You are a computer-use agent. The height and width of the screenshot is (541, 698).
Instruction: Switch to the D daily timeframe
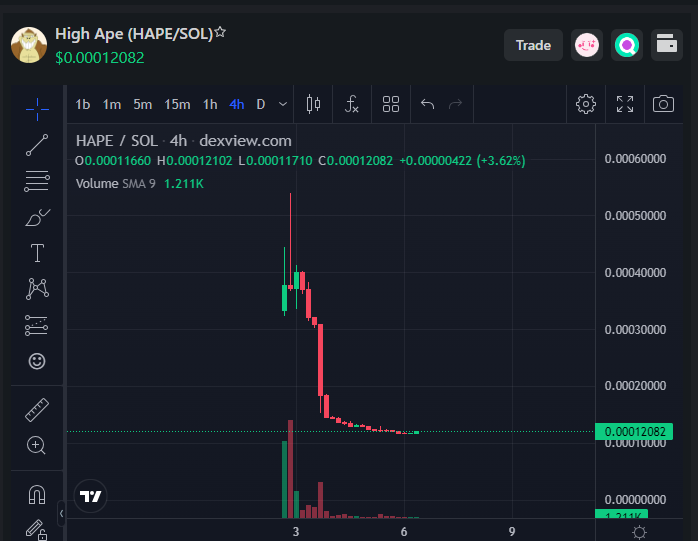(x=261, y=104)
